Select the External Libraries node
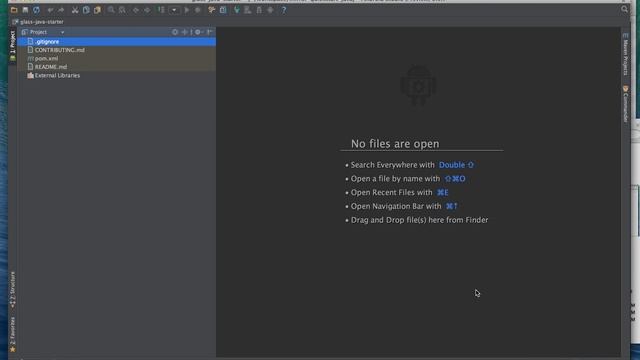 [x=116, y=76]
